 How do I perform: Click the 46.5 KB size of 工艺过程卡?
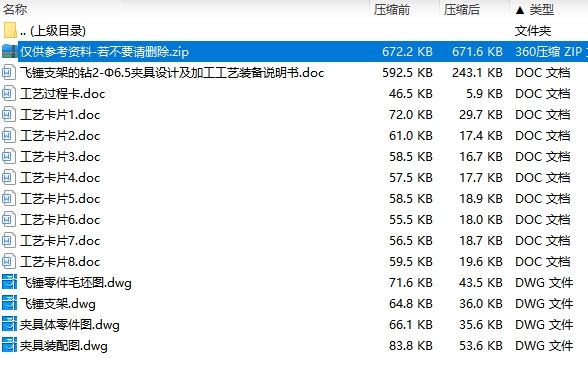pos(411,93)
